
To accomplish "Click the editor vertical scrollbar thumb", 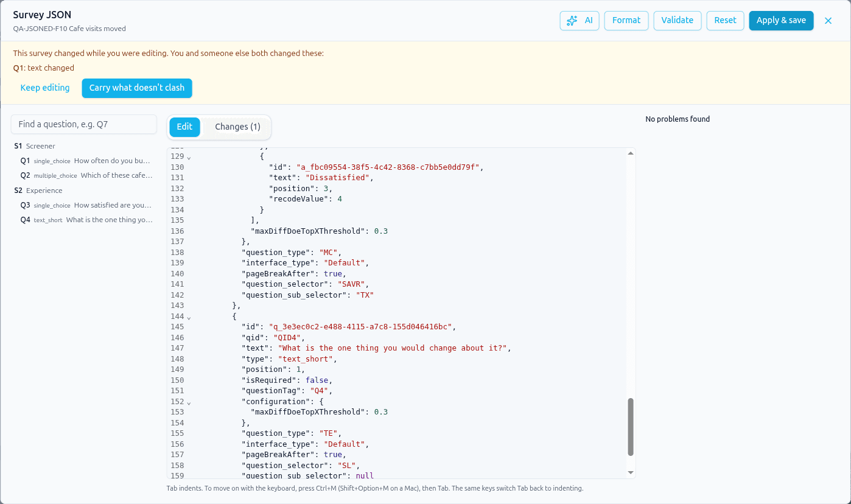I will click(x=631, y=427).
